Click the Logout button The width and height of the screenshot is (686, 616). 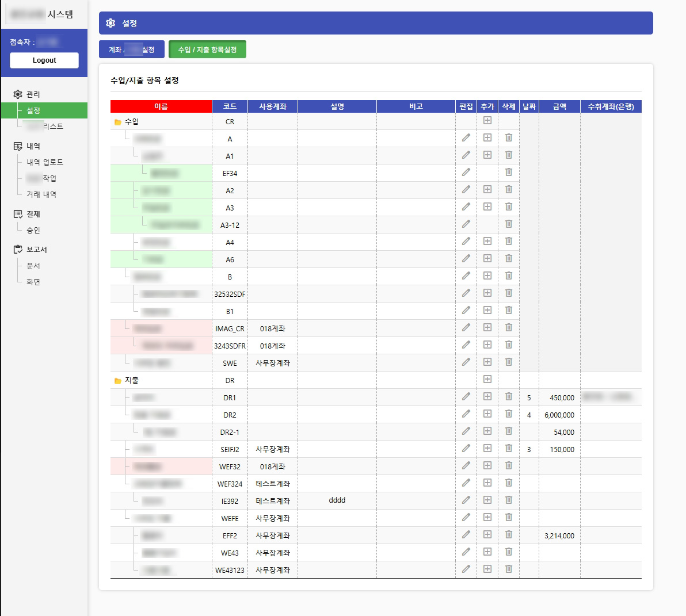tap(44, 60)
